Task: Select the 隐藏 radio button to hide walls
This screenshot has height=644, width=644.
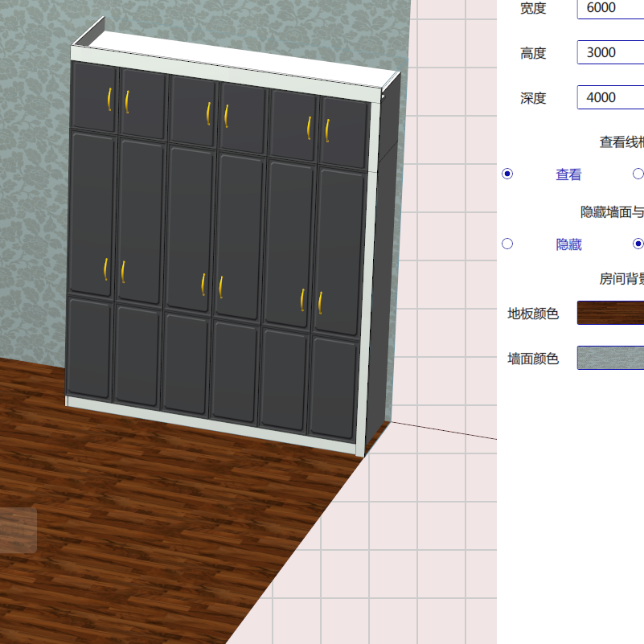Action: click(x=507, y=244)
